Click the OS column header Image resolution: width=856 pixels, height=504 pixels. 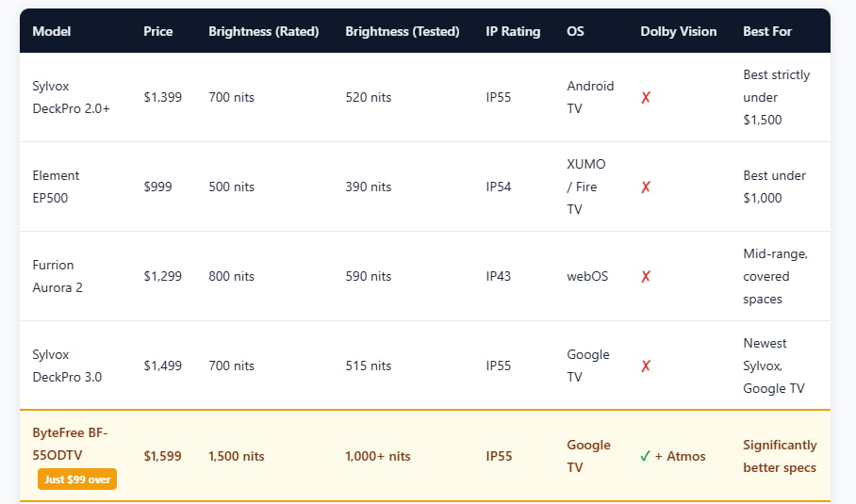click(575, 31)
